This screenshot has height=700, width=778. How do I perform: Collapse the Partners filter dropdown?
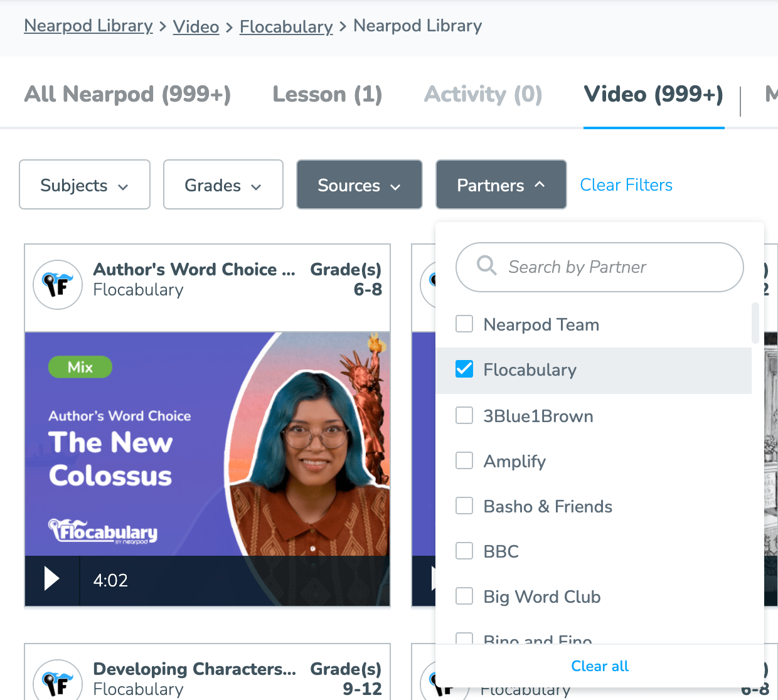click(501, 184)
